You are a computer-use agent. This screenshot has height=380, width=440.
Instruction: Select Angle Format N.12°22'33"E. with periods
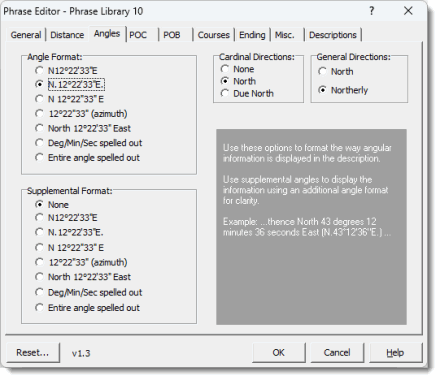tap(70, 84)
